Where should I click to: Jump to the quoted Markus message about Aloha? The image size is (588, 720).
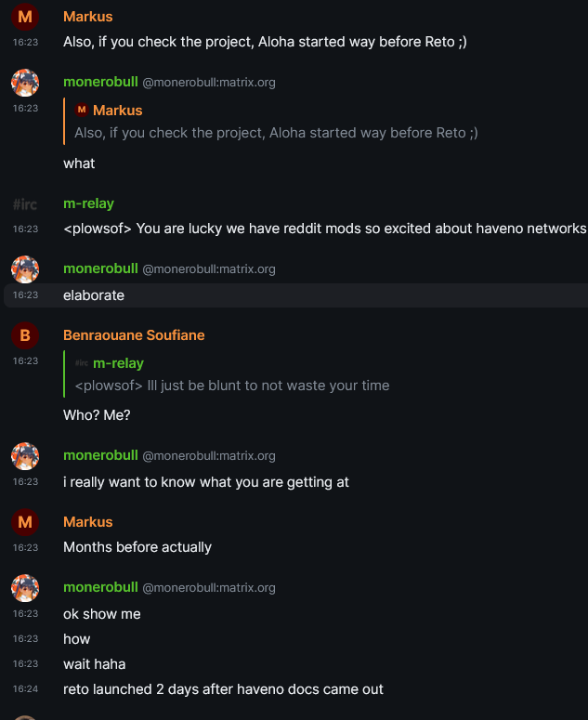[276, 133]
